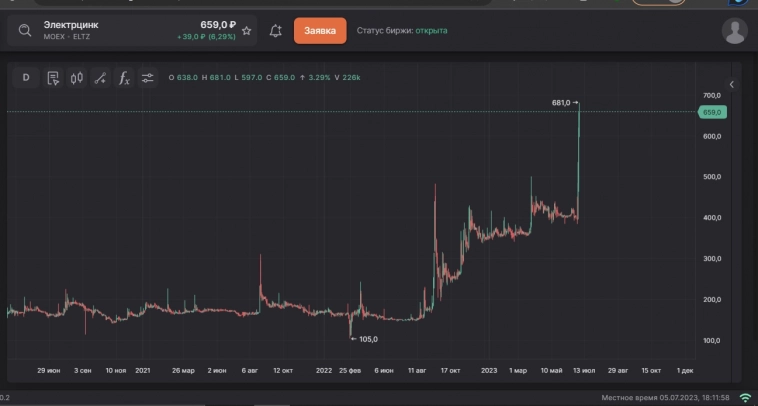The height and width of the screenshot is (406, 758).
Task: Click the открыта exchange status text
Action: [430, 31]
